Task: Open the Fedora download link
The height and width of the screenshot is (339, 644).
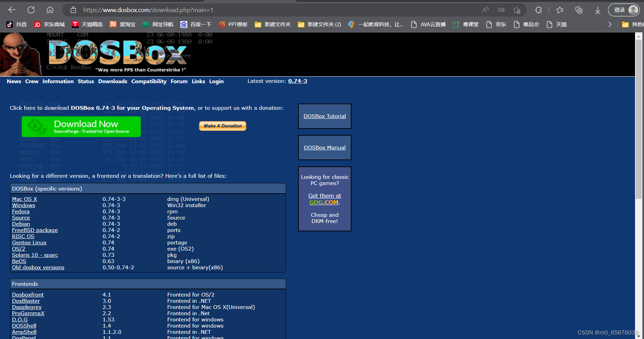Action: click(x=21, y=212)
